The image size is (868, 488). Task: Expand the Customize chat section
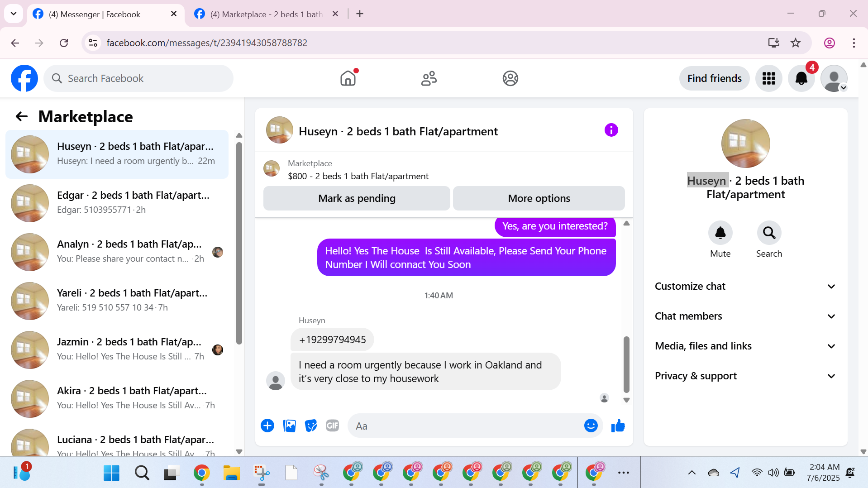tap(745, 286)
